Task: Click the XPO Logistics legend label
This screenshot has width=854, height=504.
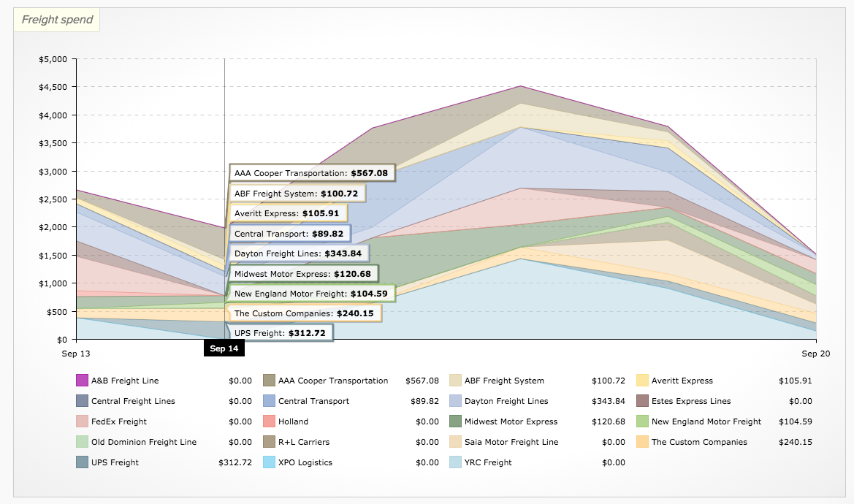Action: coord(305,462)
